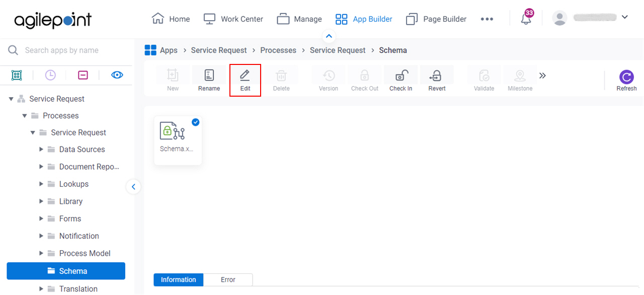The height and width of the screenshot is (295, 644).
Task: Click the Check In unlock icon
Action: pos(401,76)
